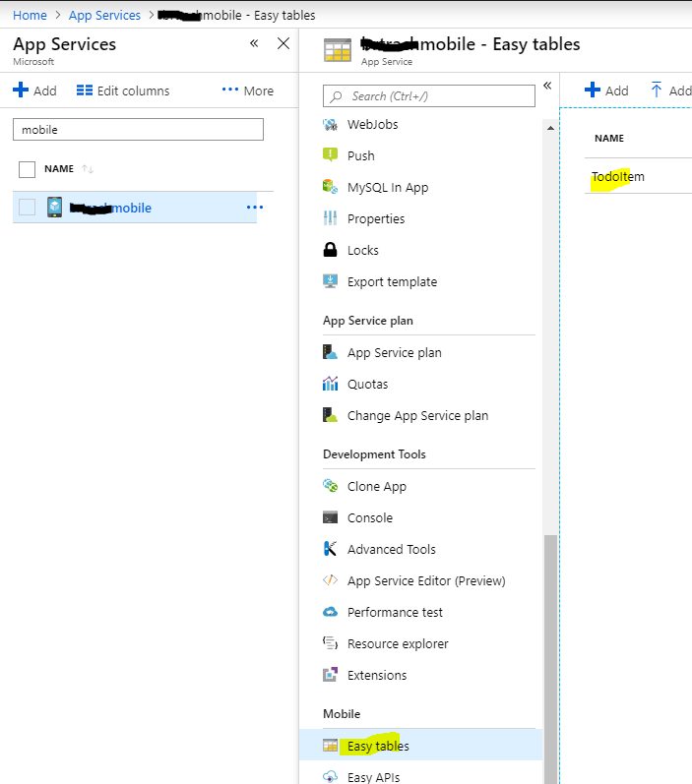
Task: Add a new App Service
Action: click(34, 90)
